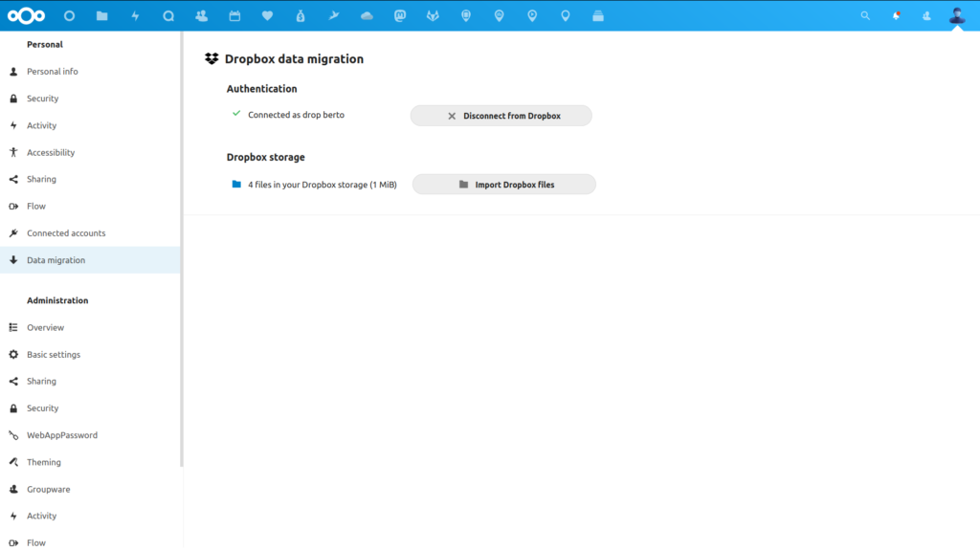980x551 pixels.
Task: Open the map pin with phone icon app
Action: pyautogui.click(x=466, y=15)
